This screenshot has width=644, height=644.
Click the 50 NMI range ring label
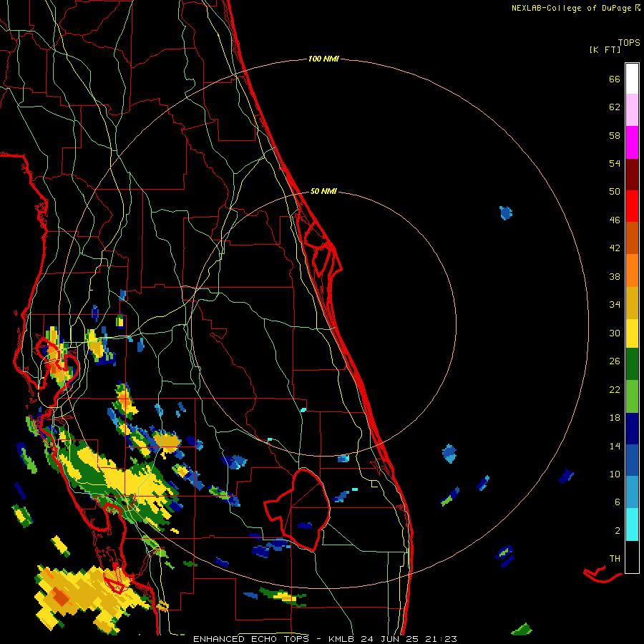(323, 191)
